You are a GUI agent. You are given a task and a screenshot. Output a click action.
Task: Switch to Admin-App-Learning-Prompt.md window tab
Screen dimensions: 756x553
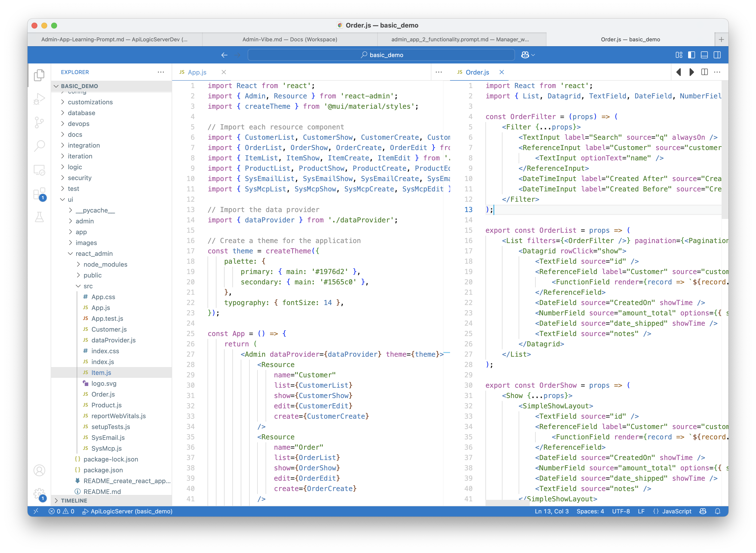[115, 40]
